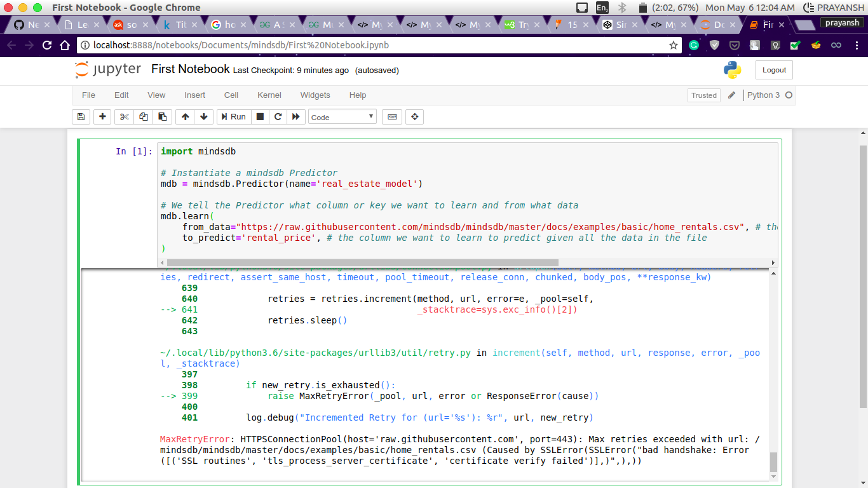This screenshot has width=868, height=488.
Task: Cut selected cells with the scissors icon
Action: point(124,117)
